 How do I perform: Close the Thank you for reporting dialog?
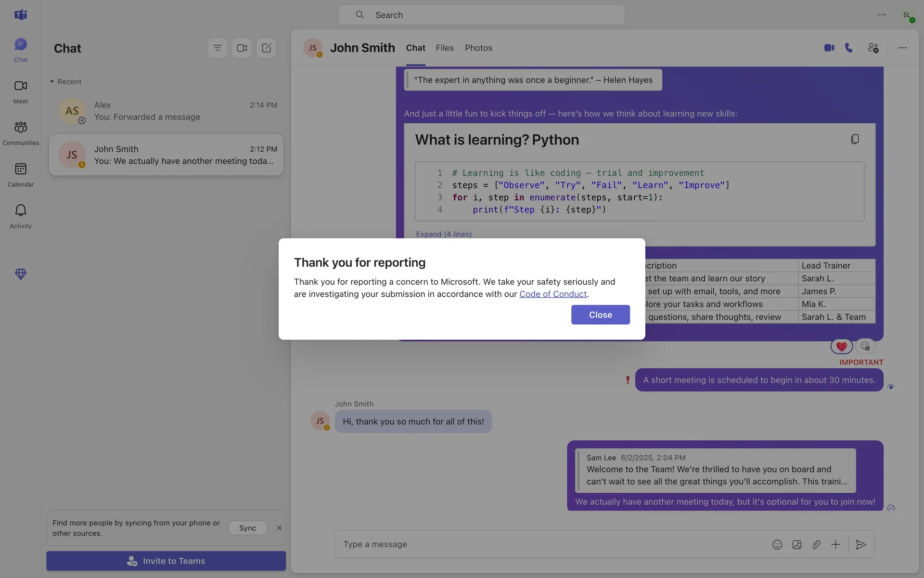(x=600, y=315)
